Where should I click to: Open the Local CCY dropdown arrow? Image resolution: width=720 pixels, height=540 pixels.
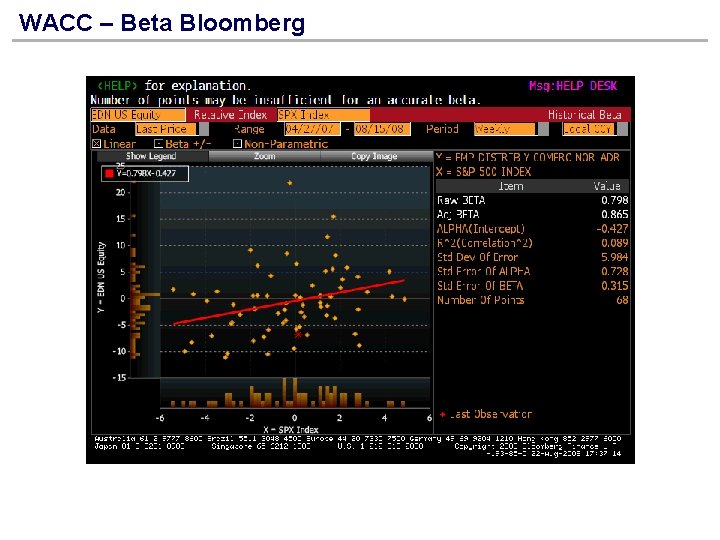click(x=622, y=129)
